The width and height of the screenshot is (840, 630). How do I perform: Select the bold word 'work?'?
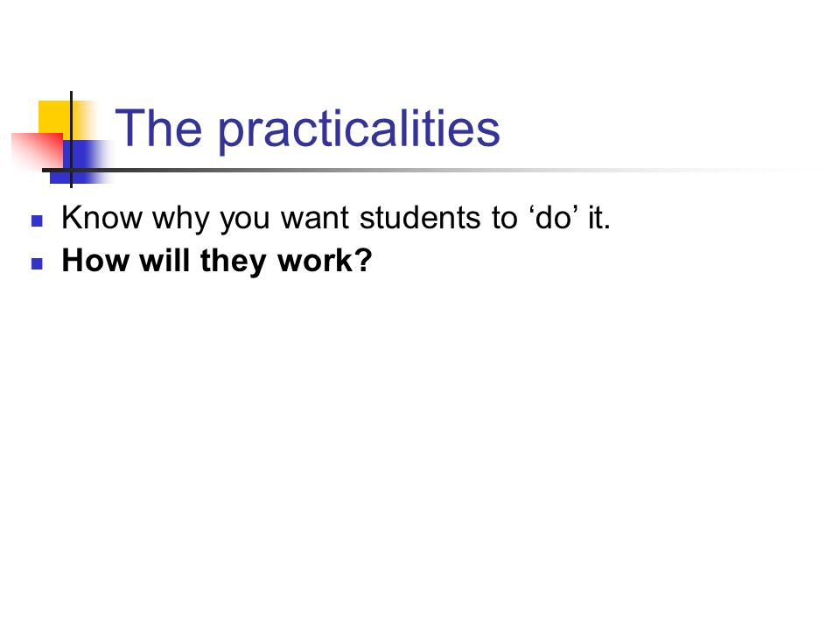(x=325, y=261)
